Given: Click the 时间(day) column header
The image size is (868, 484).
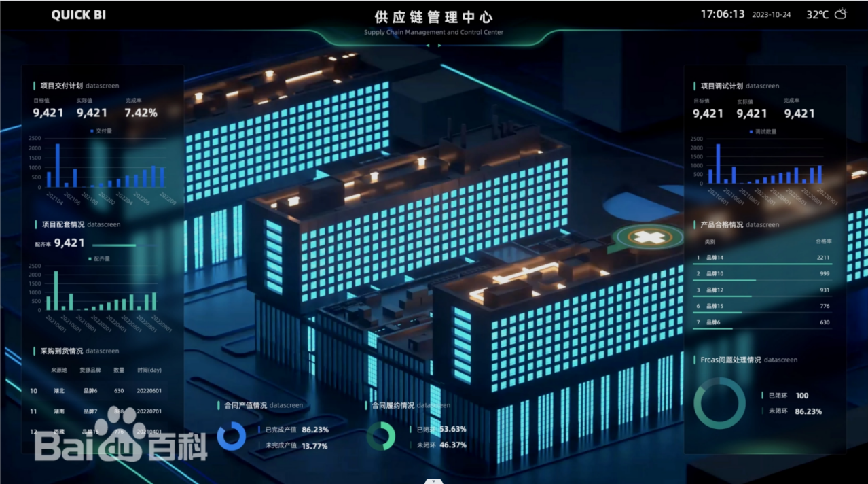Looking at the screenshot, I should pos(149,370).
